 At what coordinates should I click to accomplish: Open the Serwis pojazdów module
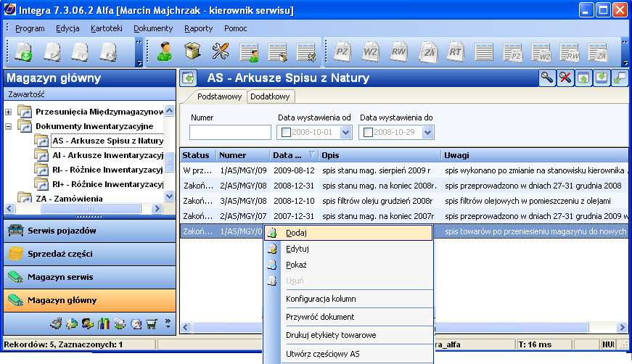(89, 231)
